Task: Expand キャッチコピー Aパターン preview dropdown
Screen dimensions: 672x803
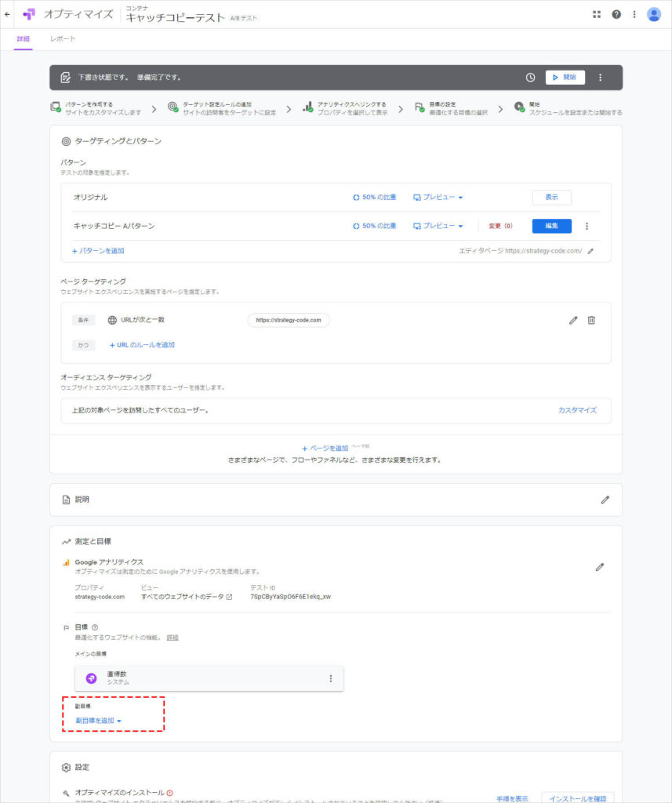Action: click(439, 226)
